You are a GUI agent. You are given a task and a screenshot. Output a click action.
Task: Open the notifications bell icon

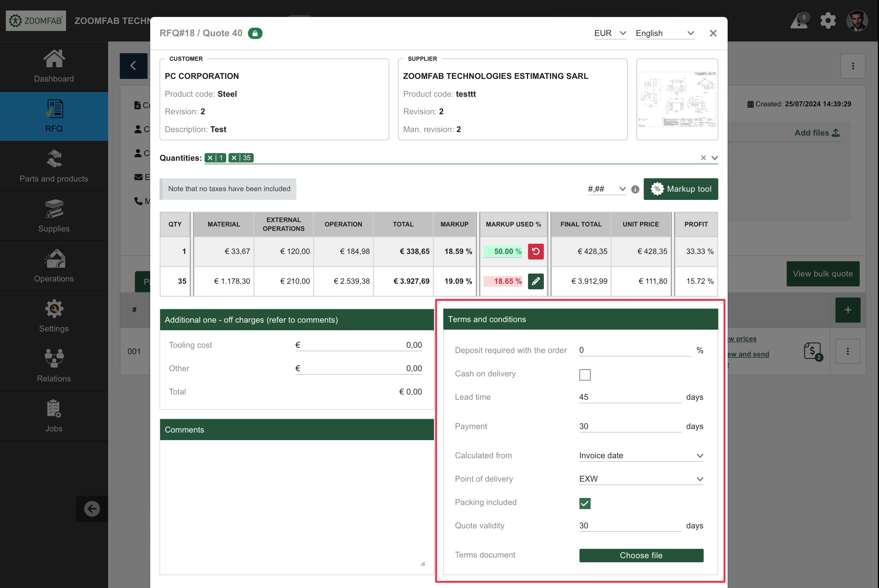coord(799,21)
